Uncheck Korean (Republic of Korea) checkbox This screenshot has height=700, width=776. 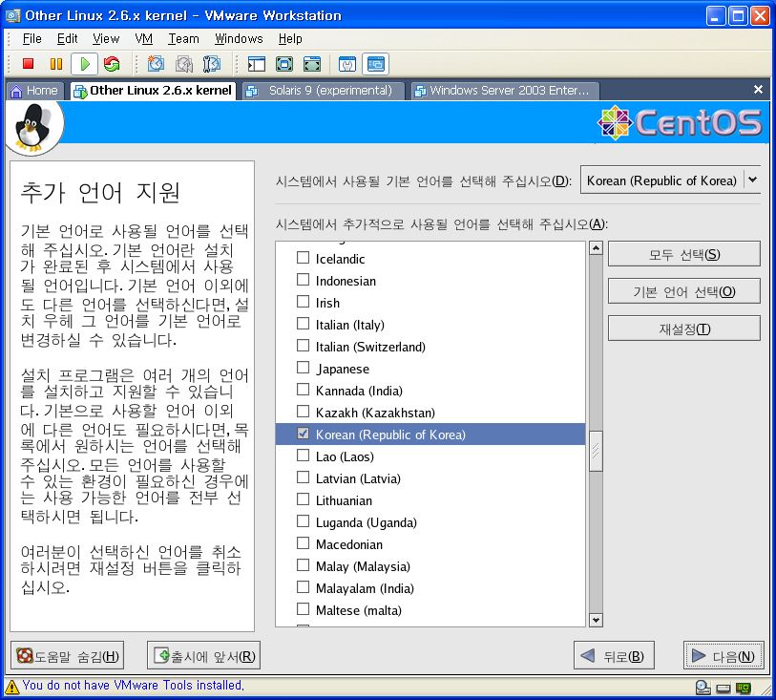pos(303,435)
